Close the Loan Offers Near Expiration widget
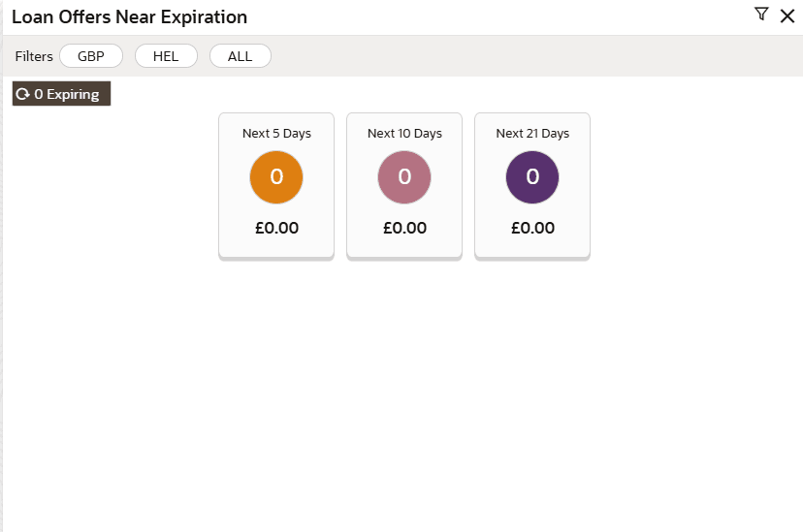This screenshot has width=803, height=532. 787,16
